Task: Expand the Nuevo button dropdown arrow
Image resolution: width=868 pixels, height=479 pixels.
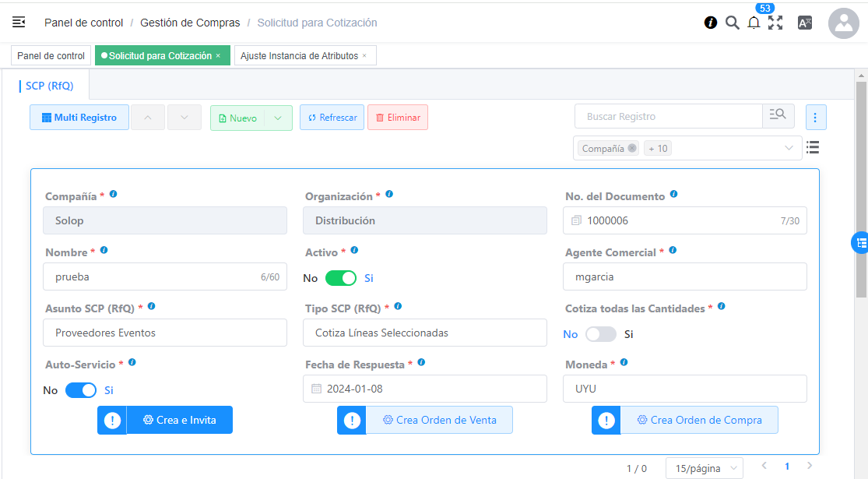Action: pyautogui.click(x=278, y=118)
